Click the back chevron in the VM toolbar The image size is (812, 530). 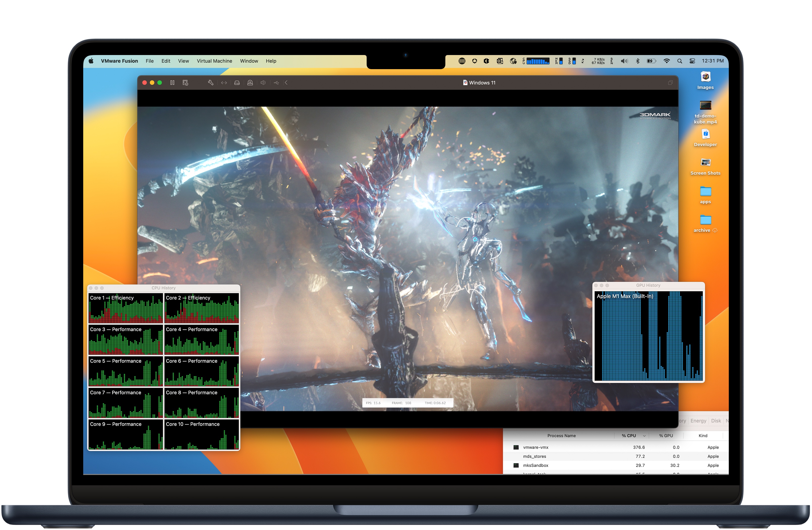(x=286, y=82)
